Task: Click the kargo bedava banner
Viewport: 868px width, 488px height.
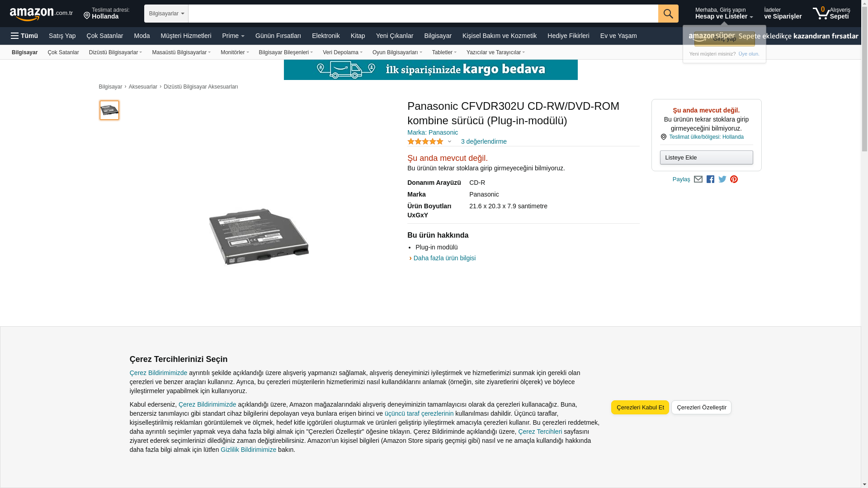Action: [431, 70]
